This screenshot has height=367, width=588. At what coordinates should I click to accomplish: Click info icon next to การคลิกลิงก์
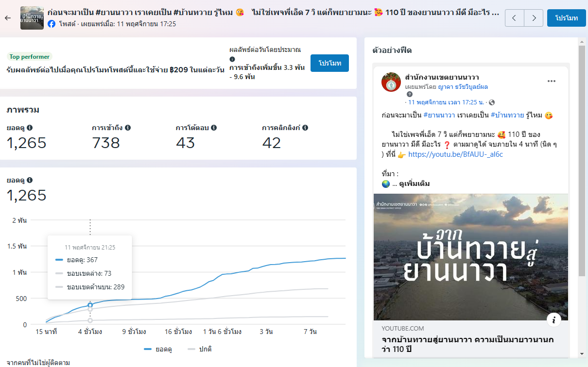coord(305,128)
